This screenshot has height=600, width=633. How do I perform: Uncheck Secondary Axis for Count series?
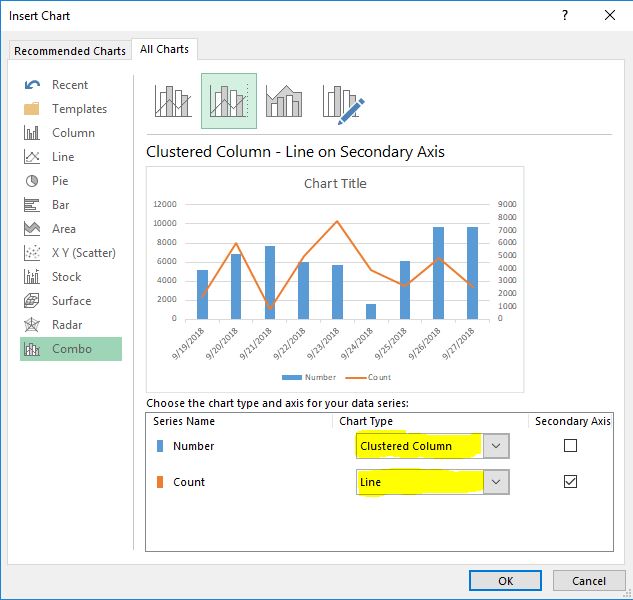pyautogui.click(x=570, y=482)
